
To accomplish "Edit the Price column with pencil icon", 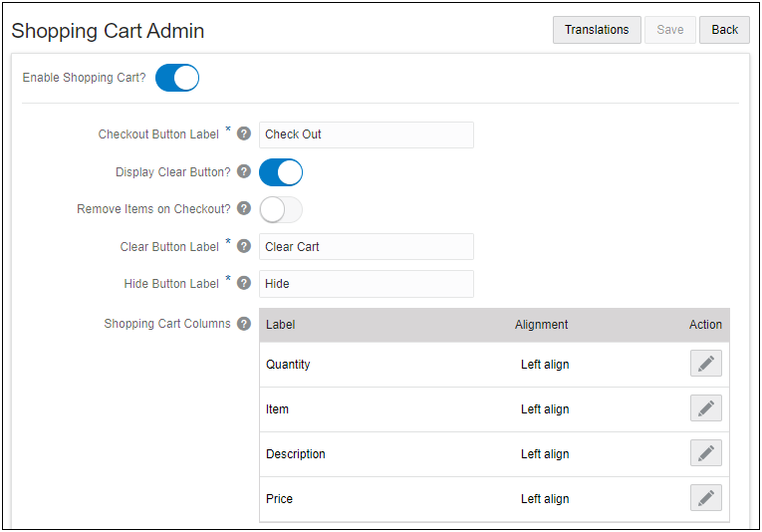I will click(x=705, y=498).
